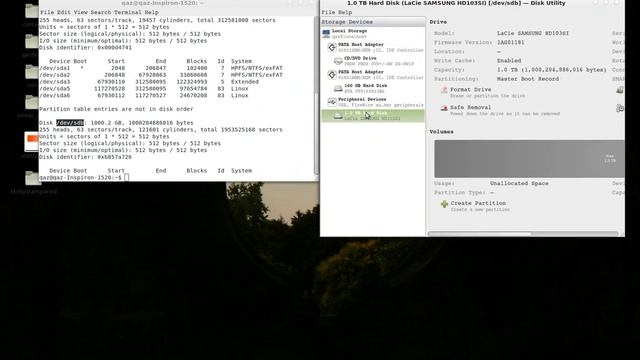
Task: Select PATA Host Adapter row above 160 GB Hard Disk
Action: (372, 75)
